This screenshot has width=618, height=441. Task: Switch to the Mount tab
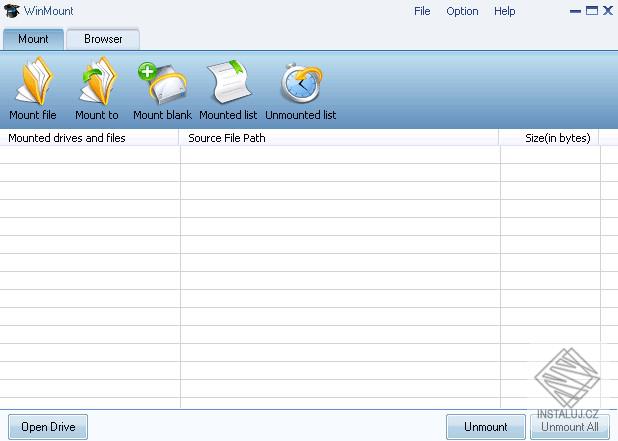click(34, 39)
